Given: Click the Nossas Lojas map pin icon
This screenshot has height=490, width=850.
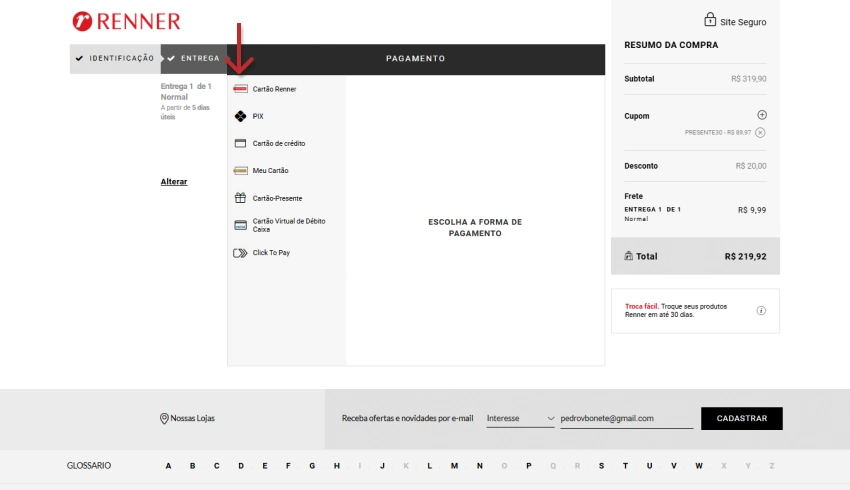Looking at the screenshot, I should 164,418.
